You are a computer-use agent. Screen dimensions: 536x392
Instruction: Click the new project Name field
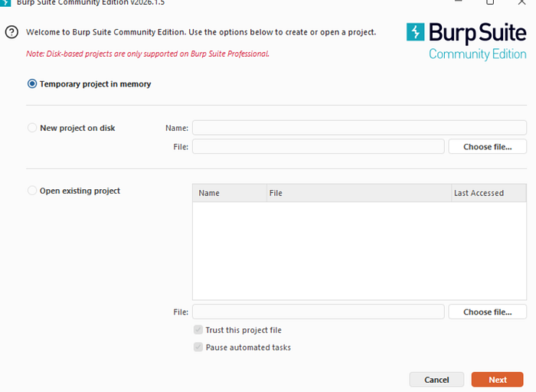(x=359, y=128)
